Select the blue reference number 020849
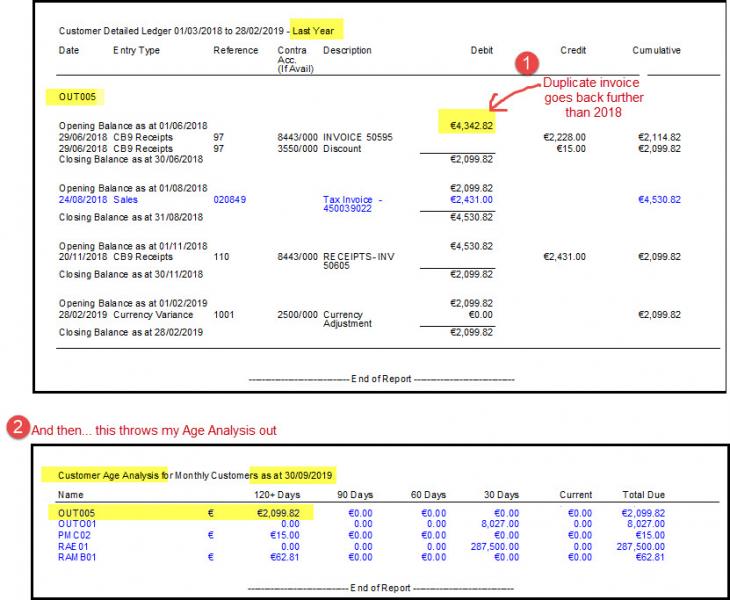The width and height of the screenshot is (730, 600). coord(229,199)
